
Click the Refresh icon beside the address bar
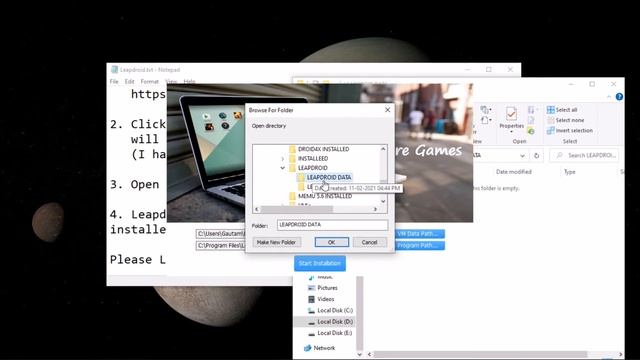coord(536,156)
